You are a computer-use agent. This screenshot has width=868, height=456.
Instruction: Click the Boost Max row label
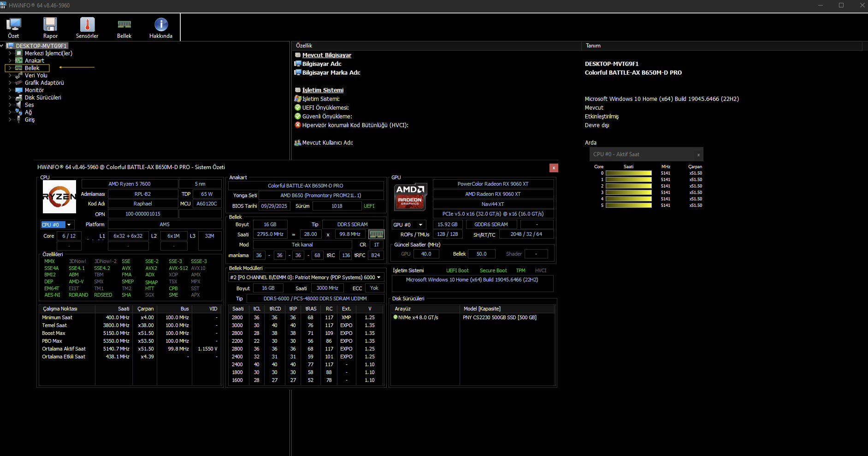[53, 333]
